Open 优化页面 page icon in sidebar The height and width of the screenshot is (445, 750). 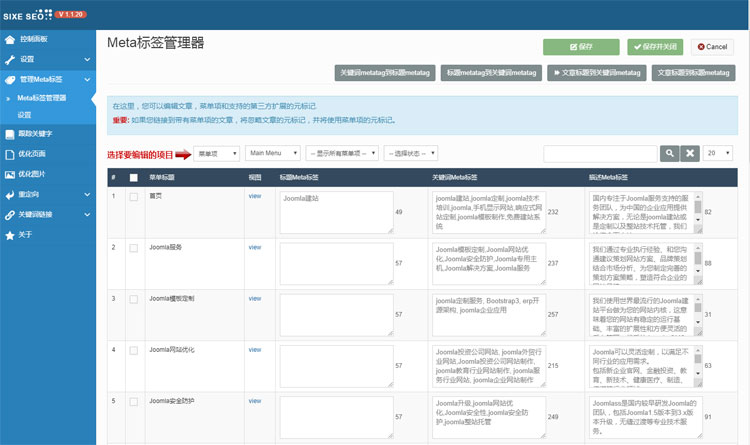tap(10, 155)
